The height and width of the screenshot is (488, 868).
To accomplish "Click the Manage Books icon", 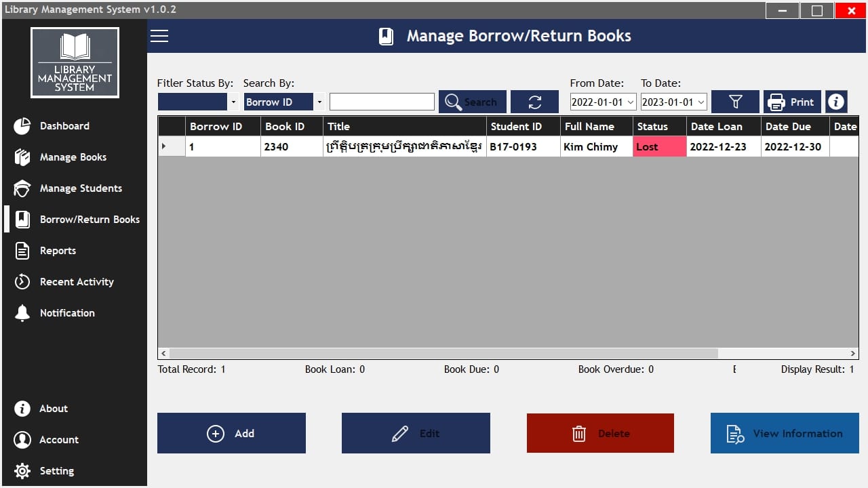I will pos(22,157).
